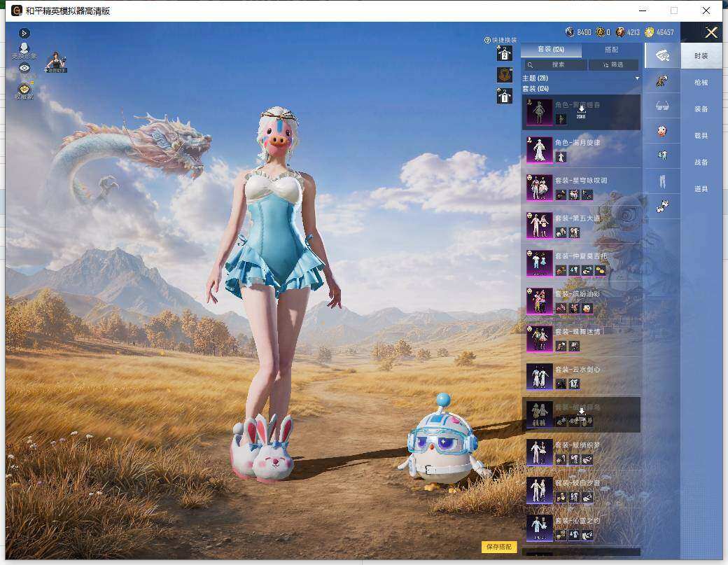Click the item icon under 满月旋律
Viewport: 728px width, 565px height.
click(561, 158)
